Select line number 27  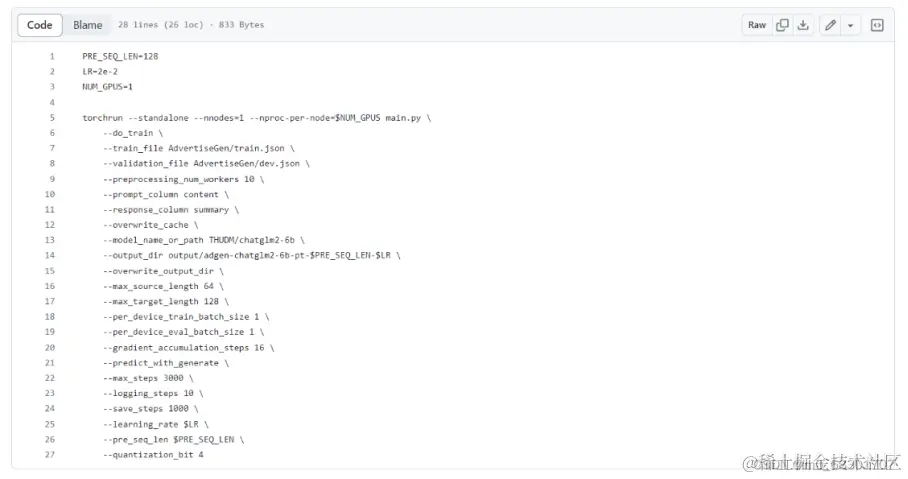point(50,455)
